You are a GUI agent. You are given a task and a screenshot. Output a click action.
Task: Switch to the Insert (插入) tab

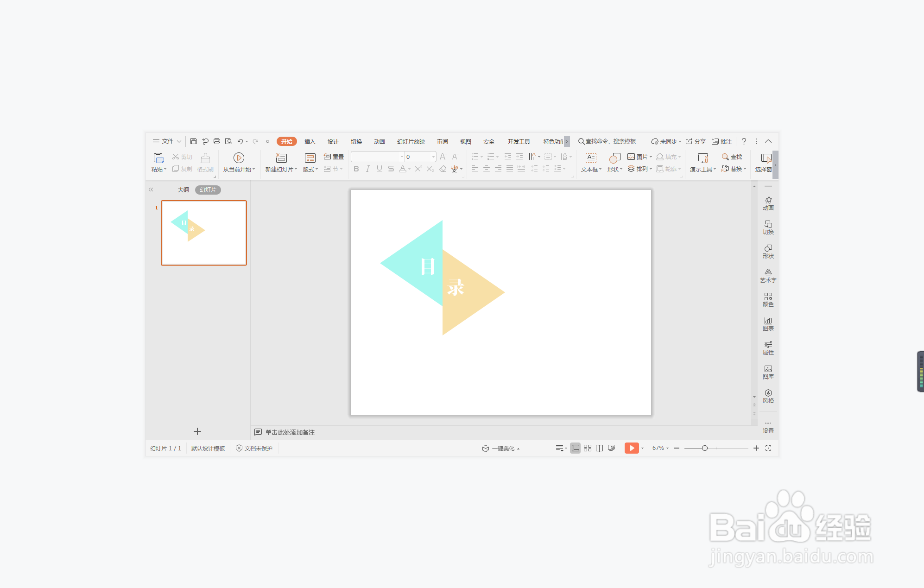pos(310,141)
